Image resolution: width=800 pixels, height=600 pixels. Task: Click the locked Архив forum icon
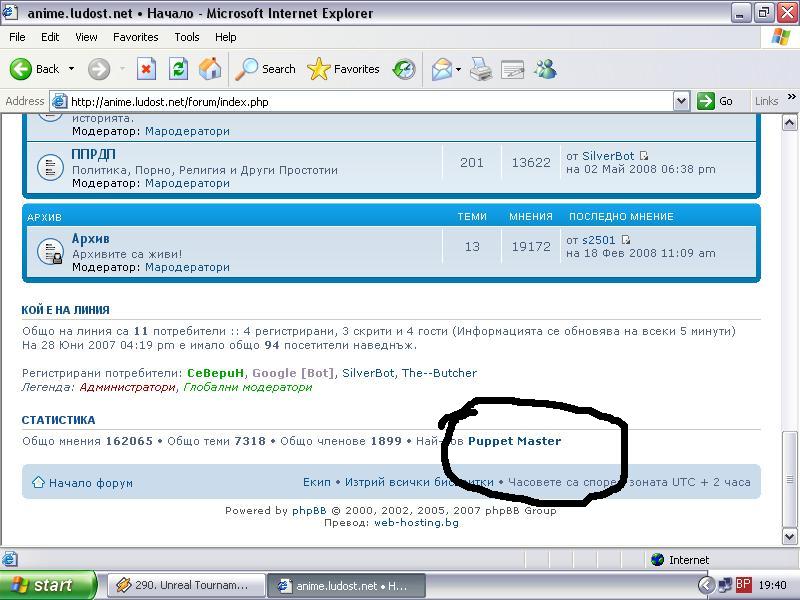(x=51, y=252)
